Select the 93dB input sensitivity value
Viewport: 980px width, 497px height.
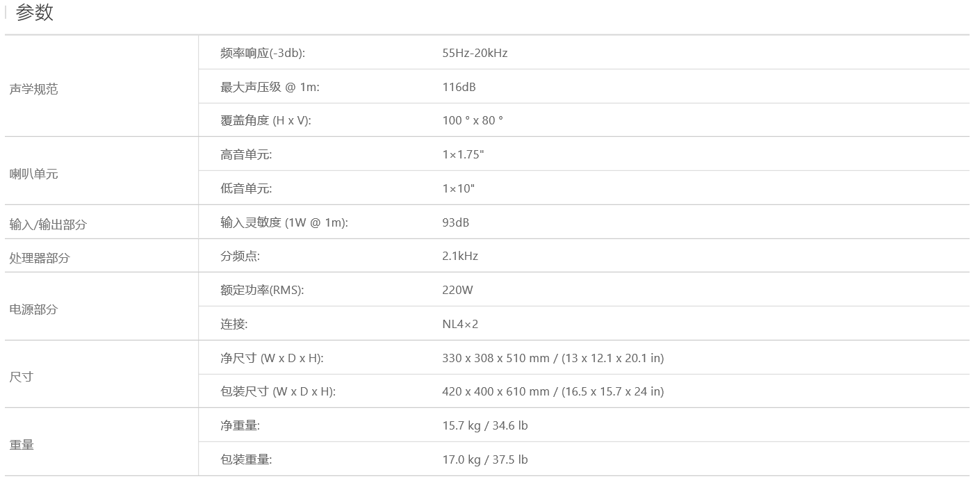click(x=455, y=222)
